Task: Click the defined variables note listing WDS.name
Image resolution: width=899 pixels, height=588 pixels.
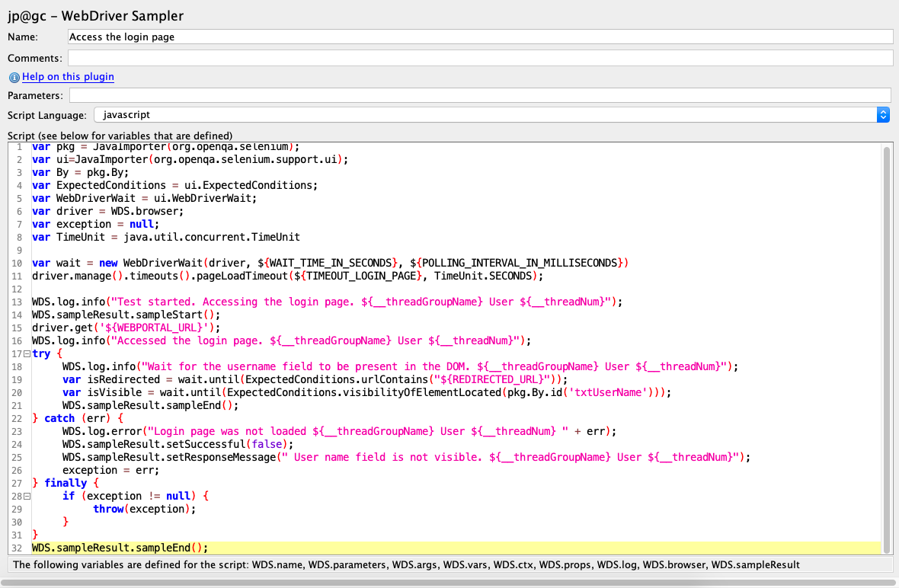Action: (x=406, y=565)
